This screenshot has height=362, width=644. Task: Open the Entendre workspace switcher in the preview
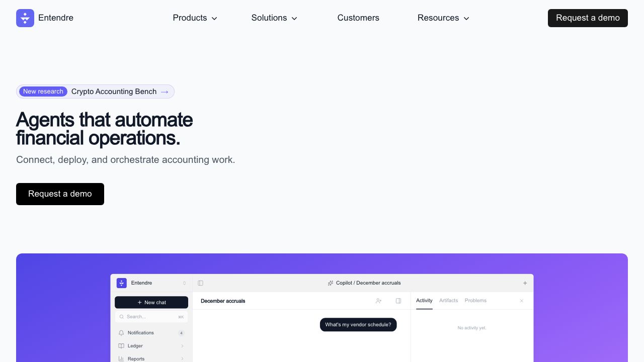click(151, 283)
